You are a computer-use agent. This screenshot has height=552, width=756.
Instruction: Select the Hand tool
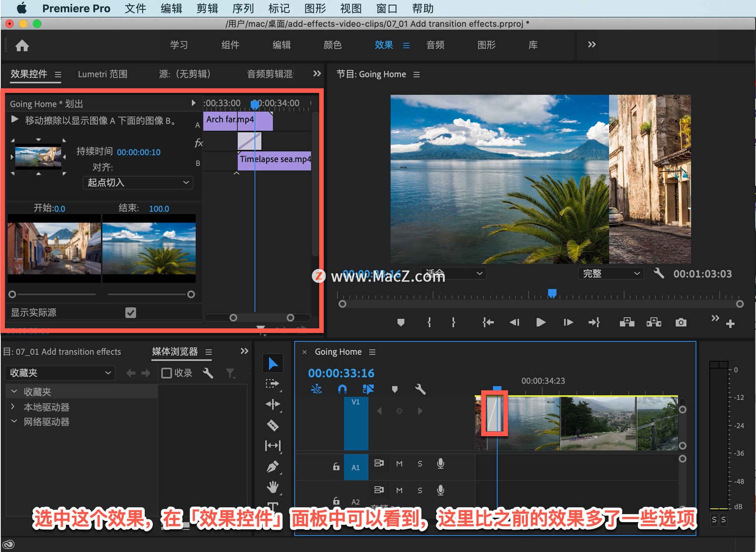[272, 487]
